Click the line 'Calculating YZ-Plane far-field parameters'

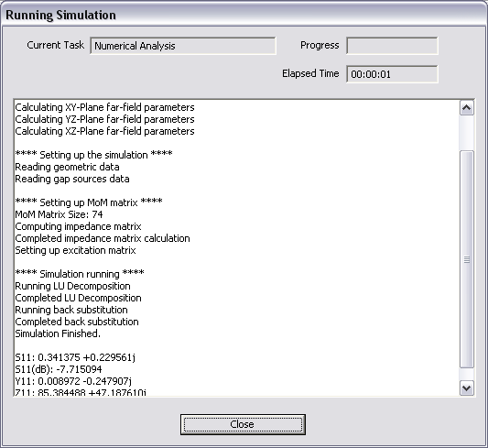(104, 119)
